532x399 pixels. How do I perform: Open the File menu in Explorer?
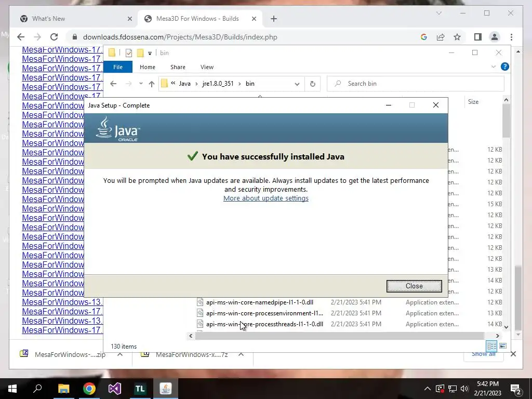[118, 67]
